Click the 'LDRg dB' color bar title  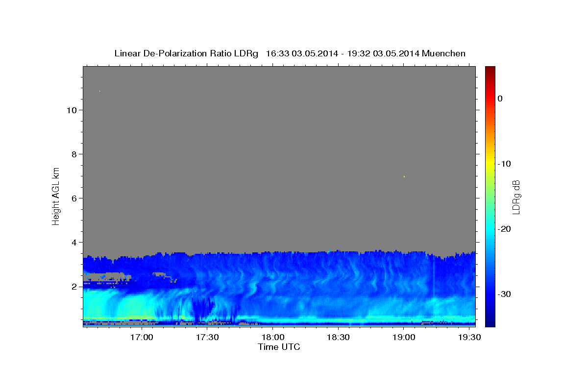(x=516, y=196)
